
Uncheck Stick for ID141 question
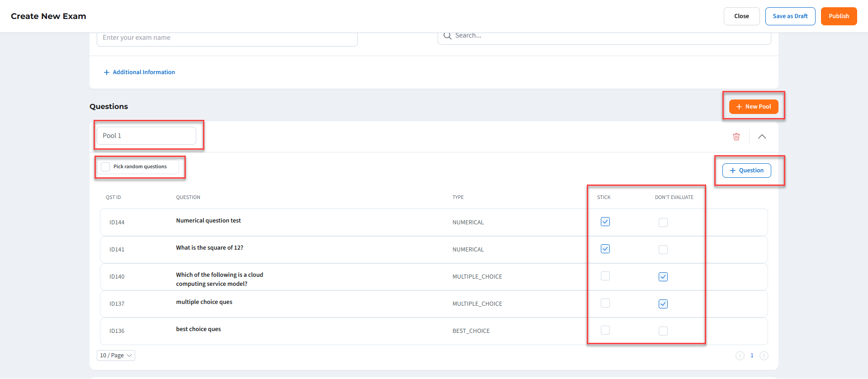[605, 249]
